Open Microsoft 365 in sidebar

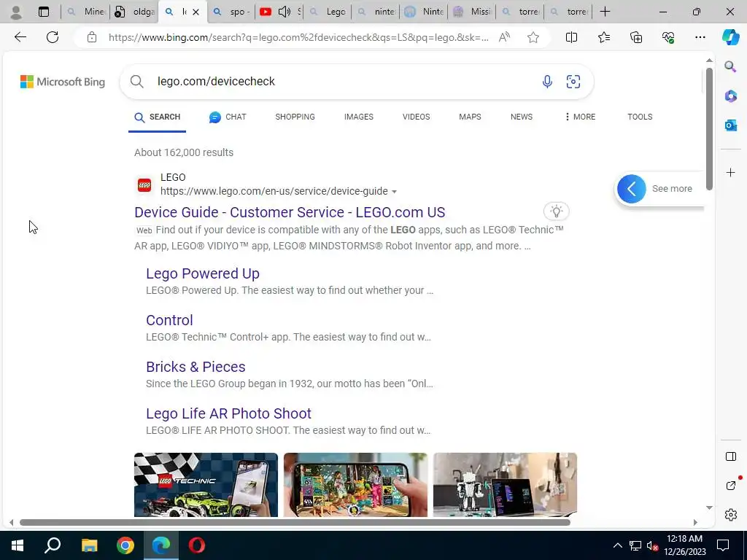[730, 96]
